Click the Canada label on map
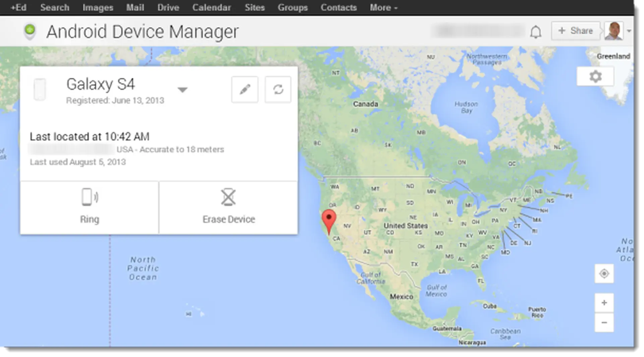644x357 pixels. coord(366,104)
